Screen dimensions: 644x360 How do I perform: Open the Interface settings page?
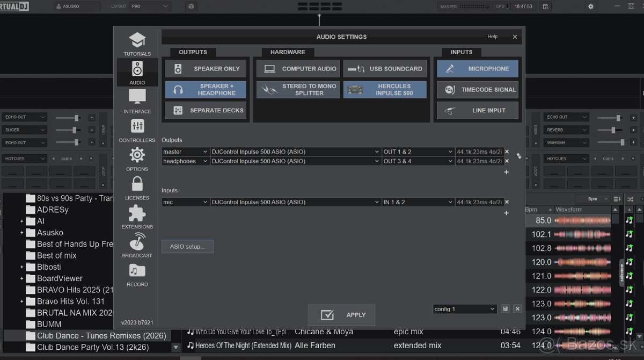137,98
